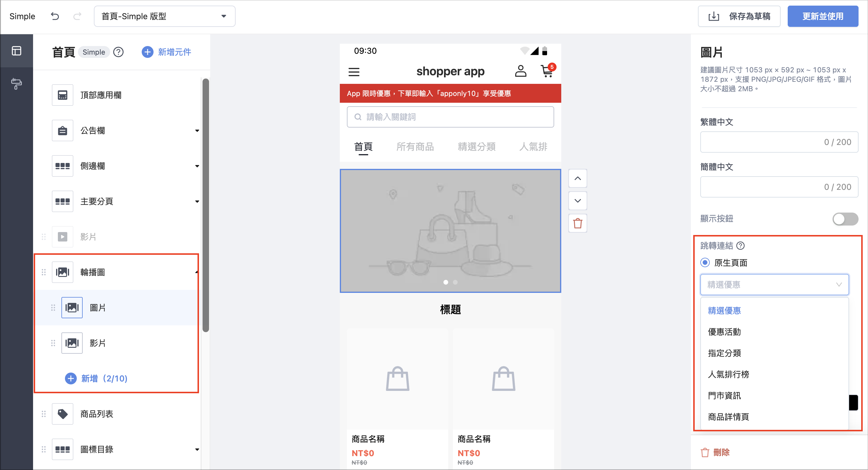The height and width of the screenshot is (470, 868).
Task: Open the 精選優惠 page select box
Action: tap(774, 285)
